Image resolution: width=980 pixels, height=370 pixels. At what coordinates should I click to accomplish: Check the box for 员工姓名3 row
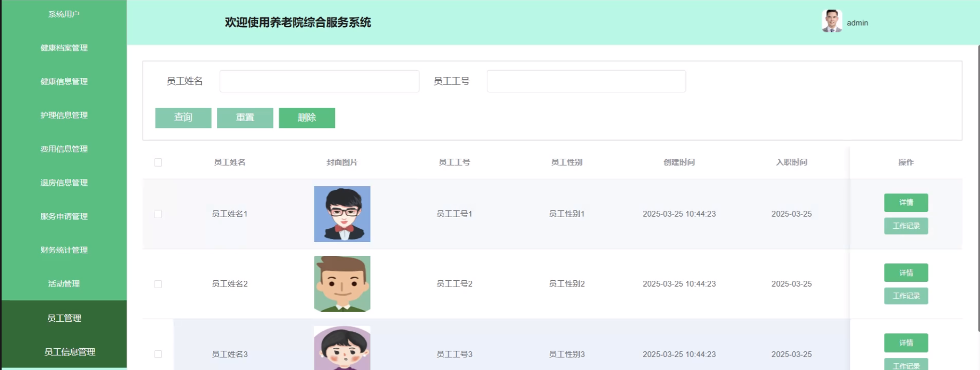point(158,354)
